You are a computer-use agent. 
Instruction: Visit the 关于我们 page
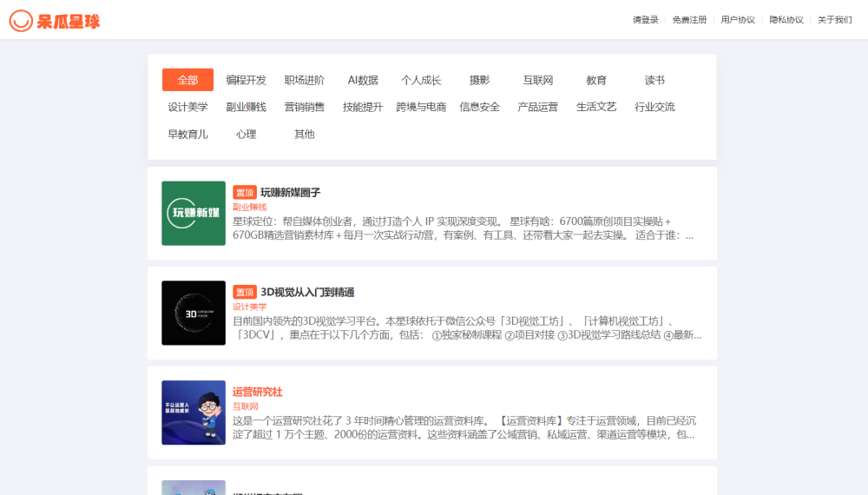point(834,20)
